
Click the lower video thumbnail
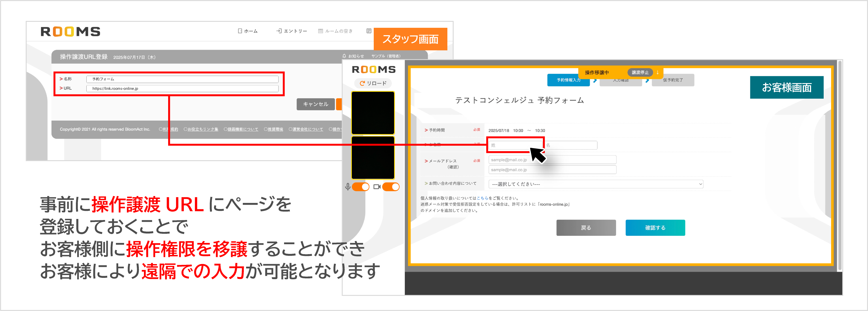pos(373,158)
